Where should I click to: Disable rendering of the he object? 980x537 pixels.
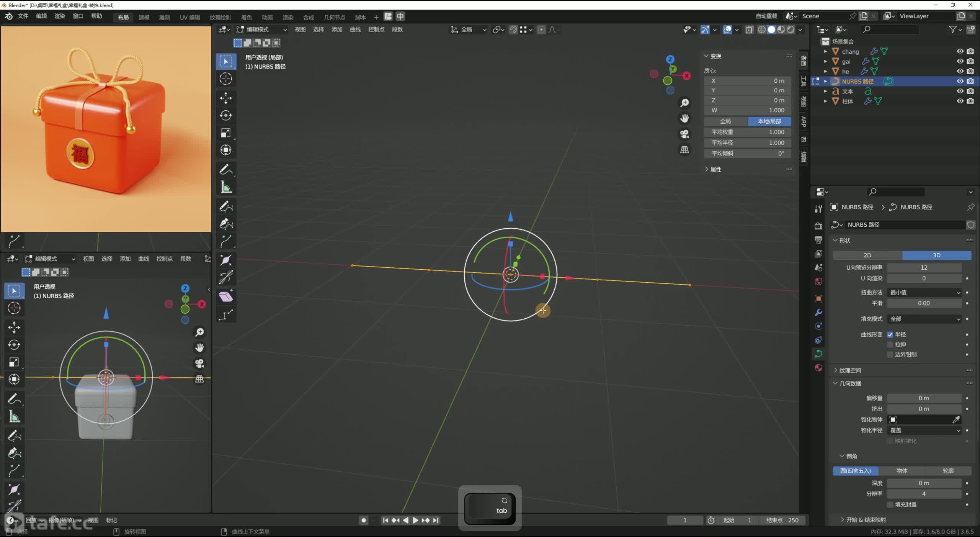(970, 71)
